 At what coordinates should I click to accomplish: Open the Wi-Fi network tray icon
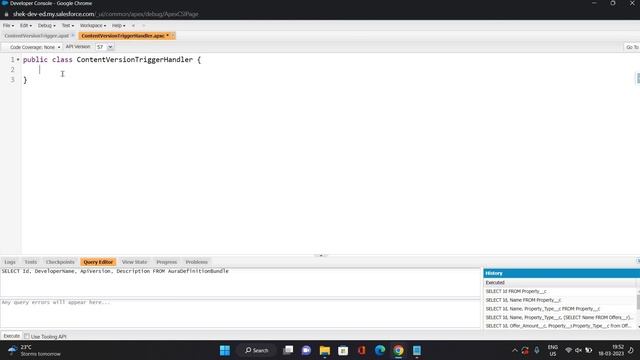[568, 350]
